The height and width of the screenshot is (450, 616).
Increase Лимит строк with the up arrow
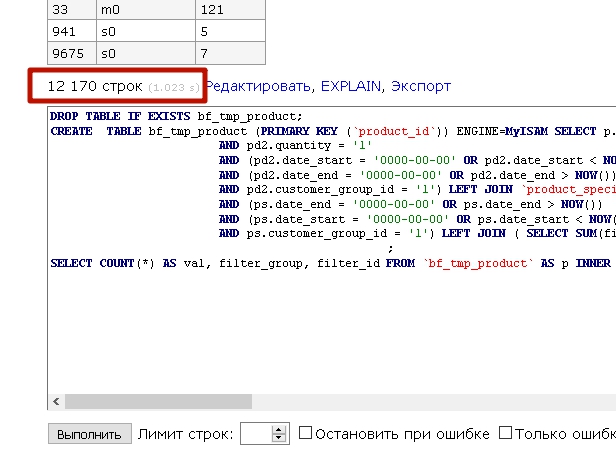[279, 429]
